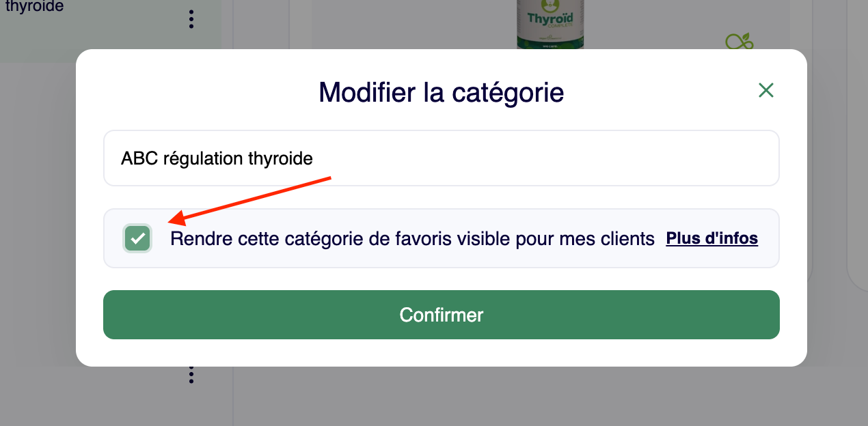Open three-dot menu beside thyroide category
Screen dimensions: 868x426
pyautogui.click(x=191, y=19)
